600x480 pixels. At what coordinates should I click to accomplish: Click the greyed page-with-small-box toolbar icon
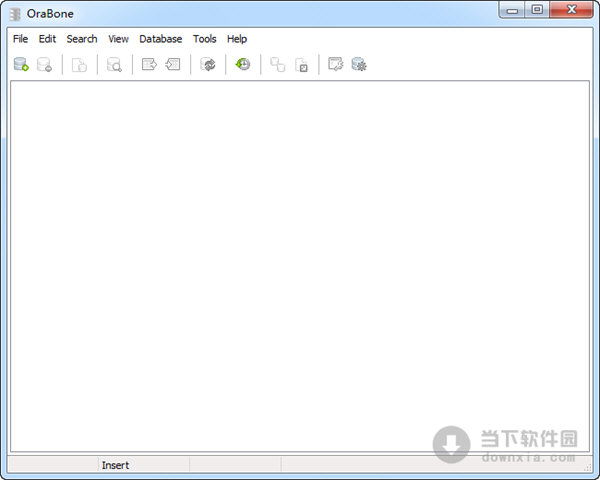(x=301, y=65)
